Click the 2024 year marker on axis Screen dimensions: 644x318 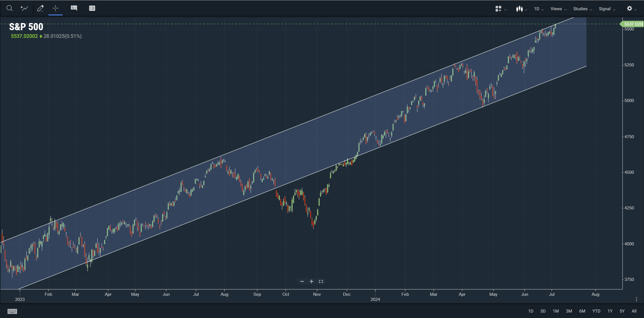pos(375,299)
